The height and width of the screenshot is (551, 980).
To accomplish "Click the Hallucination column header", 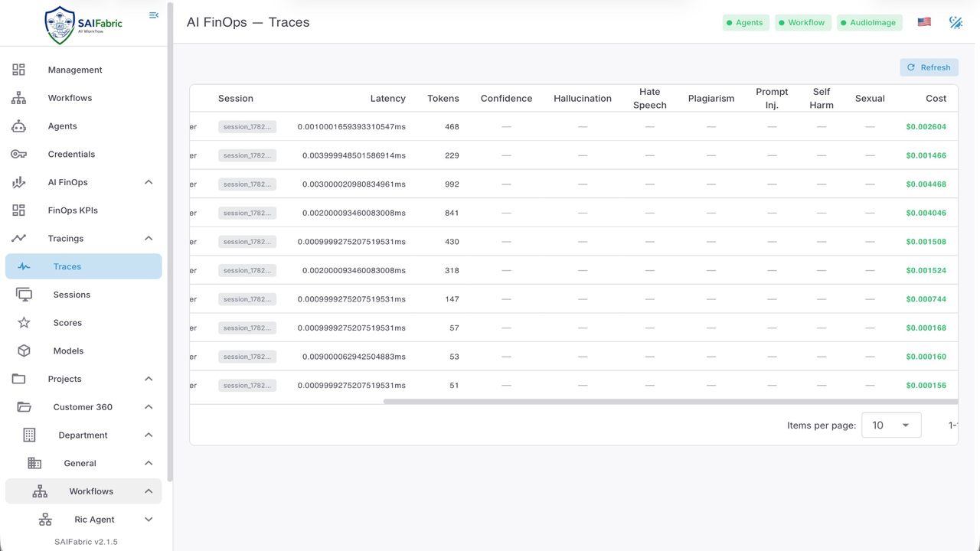I will [583, 99].
